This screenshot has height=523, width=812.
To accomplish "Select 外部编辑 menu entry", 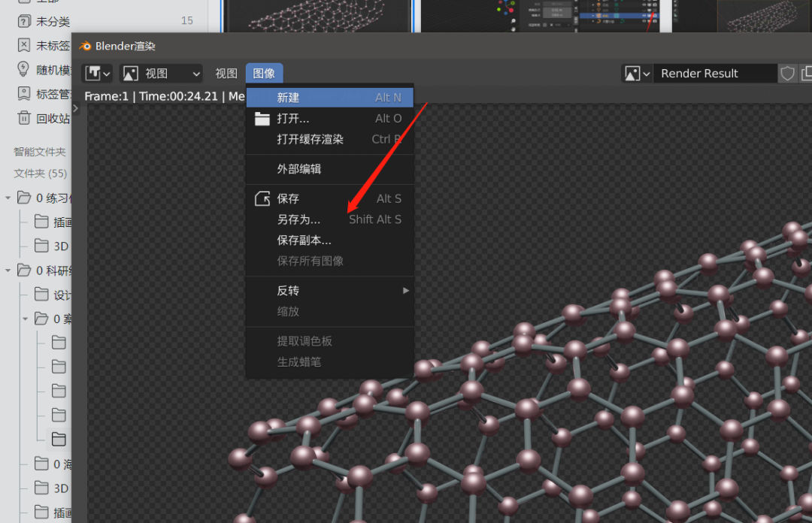I will pos(330,169).
